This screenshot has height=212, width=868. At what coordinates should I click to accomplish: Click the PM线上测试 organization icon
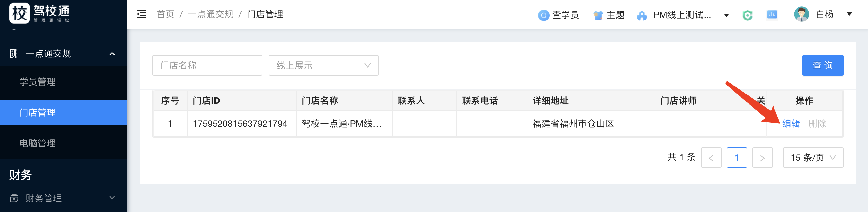tap(642, 15)
